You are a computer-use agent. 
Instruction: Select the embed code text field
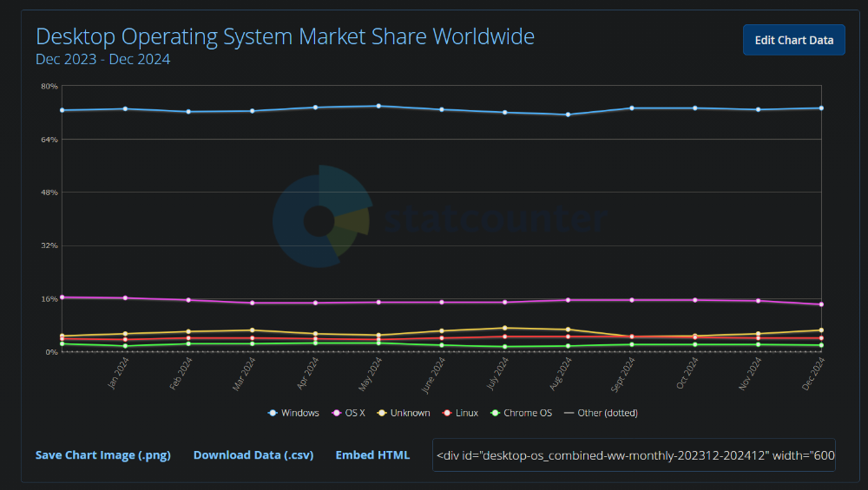[x=634, y=455]
